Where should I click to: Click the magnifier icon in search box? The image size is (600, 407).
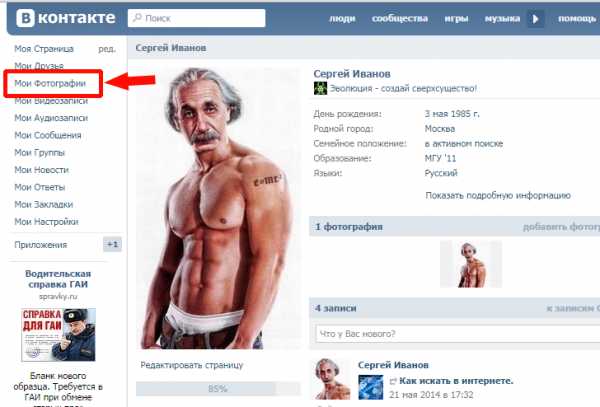137,18
